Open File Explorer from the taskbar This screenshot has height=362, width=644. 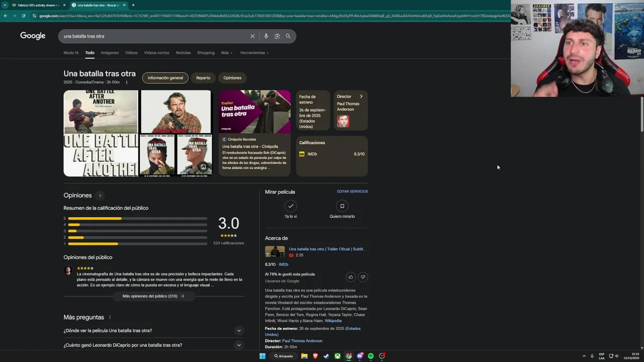(304, 356)
